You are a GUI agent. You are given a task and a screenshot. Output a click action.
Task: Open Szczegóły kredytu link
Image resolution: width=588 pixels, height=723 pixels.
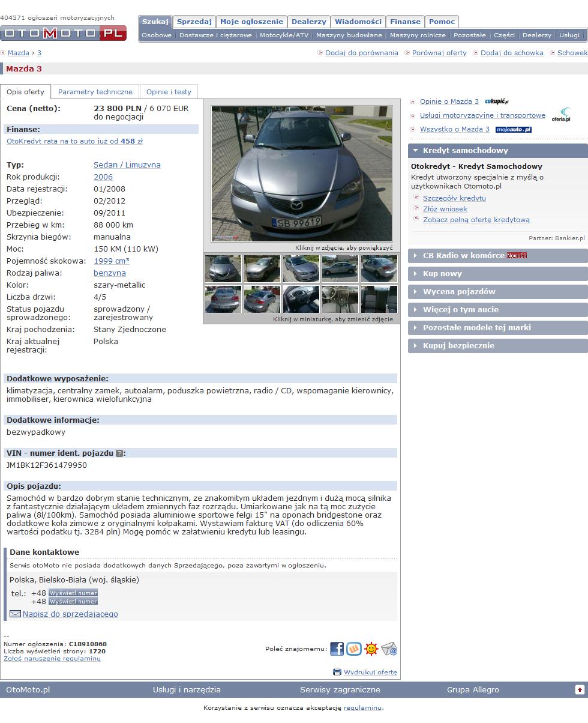tap(454, 198)
